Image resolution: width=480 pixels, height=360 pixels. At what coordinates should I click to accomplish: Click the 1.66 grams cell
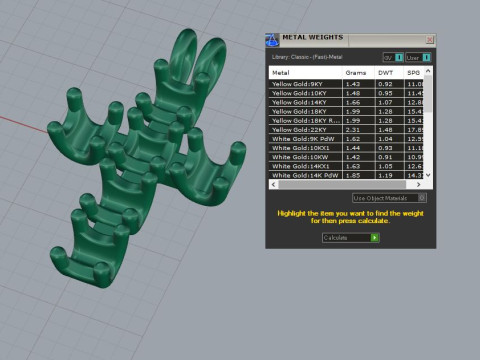coord(358,102)
